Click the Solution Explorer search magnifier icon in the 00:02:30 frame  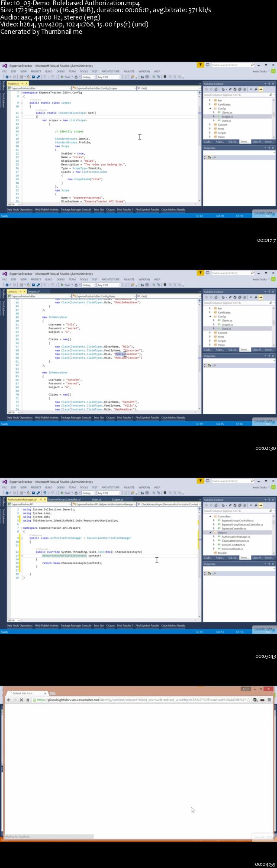pos(271,302)
